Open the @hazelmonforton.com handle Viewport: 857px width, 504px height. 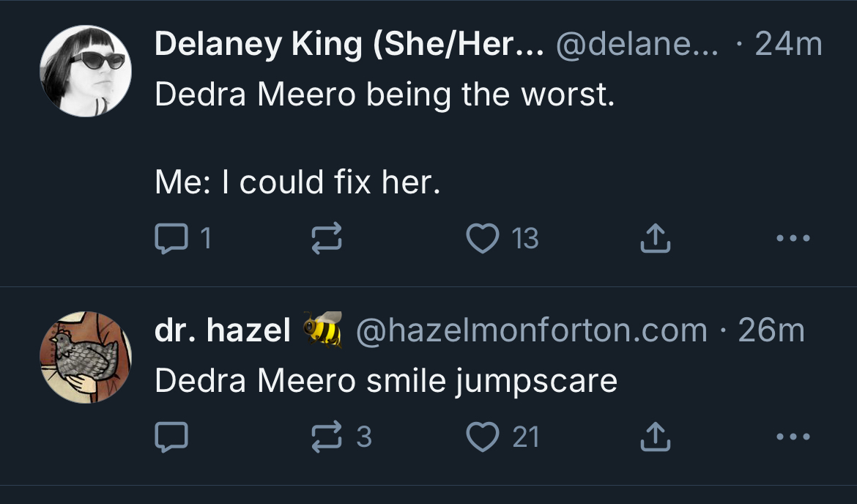tap(531, 330)
